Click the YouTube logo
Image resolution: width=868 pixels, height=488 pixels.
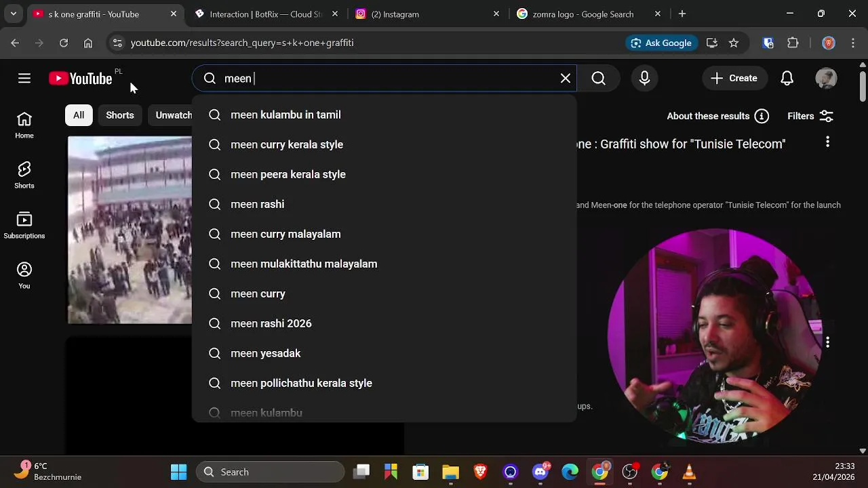(81, 79)
